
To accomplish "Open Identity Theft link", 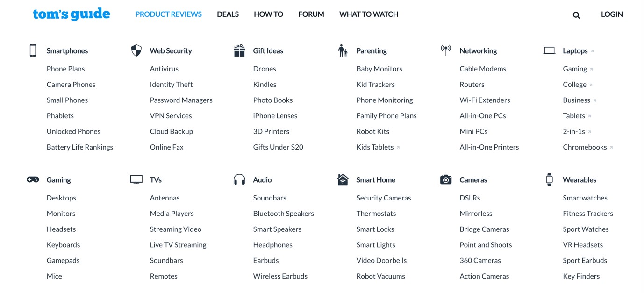I will [172, 84].
